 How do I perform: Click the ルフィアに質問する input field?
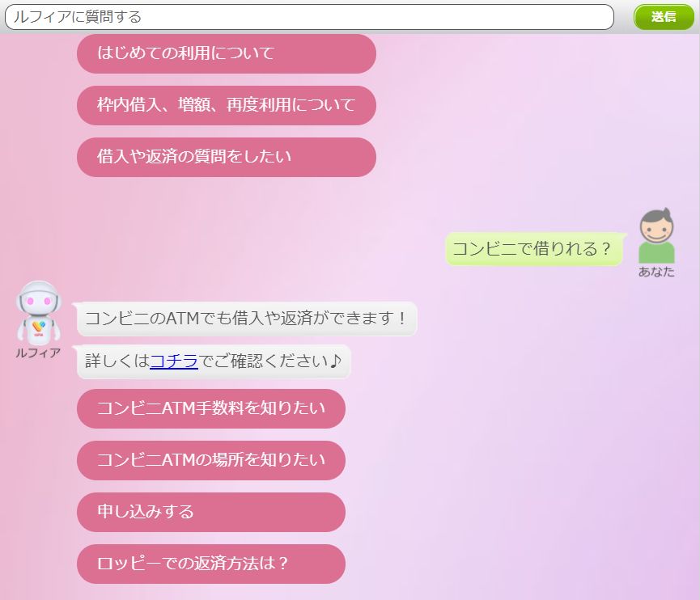click(x=309, y=17)
